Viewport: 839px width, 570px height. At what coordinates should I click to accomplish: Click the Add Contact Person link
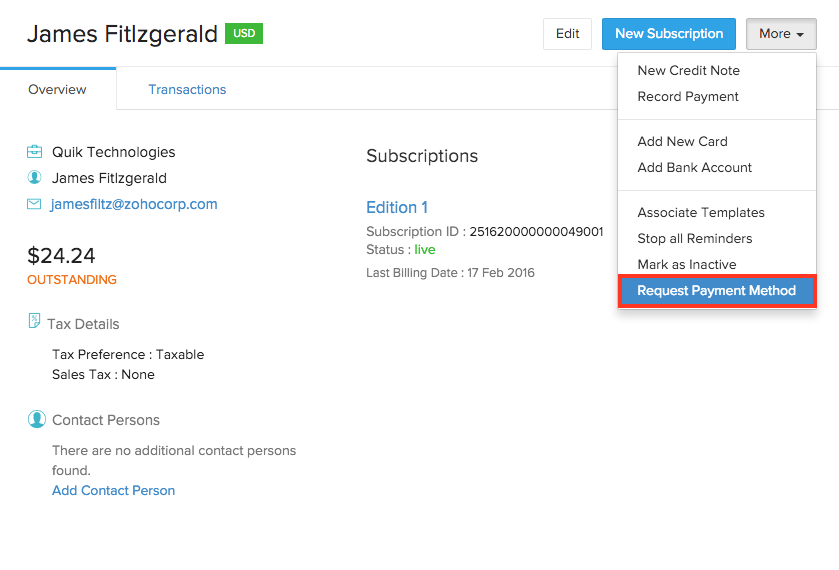[113, 490]
